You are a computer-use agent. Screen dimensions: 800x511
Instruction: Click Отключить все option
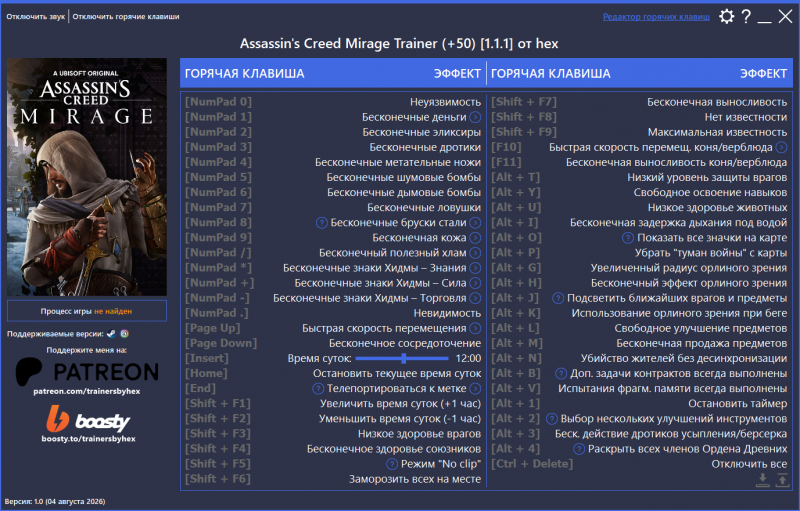pos(749,464)
